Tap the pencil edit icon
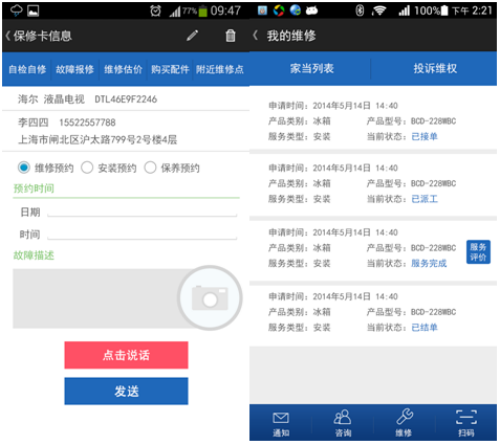 pos(192,35)
